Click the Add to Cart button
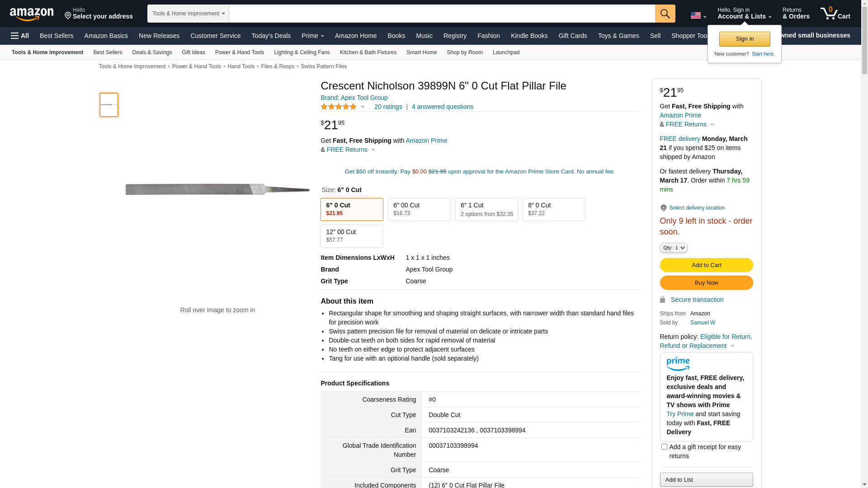 point(706,265)
